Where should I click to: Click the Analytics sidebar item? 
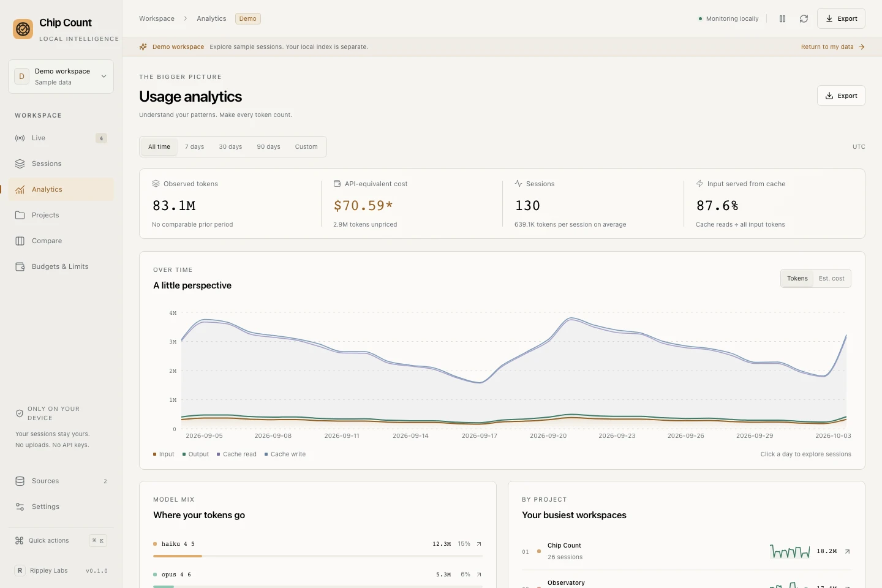point(61,189)
